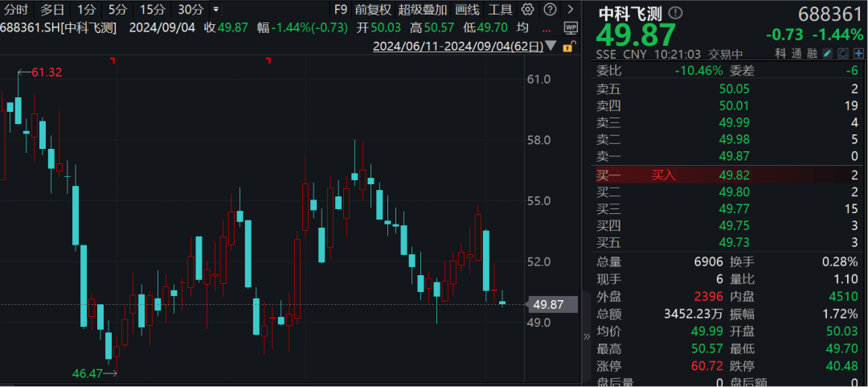Select the 1分 period tab

click(86, 9)
